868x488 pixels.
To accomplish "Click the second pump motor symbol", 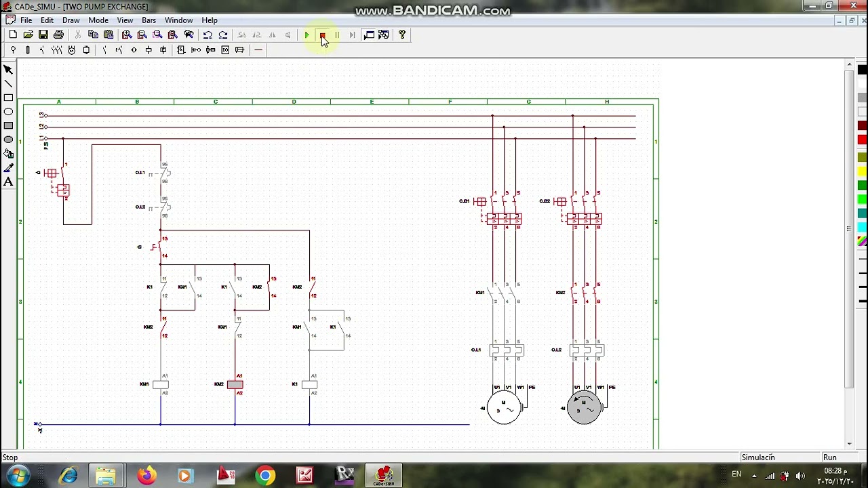I will click(x=584, y=407).
